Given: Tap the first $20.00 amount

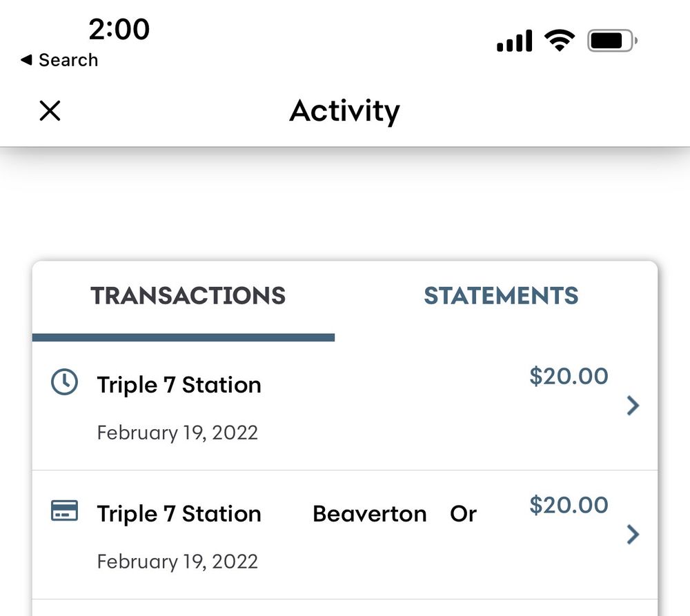Looking at the screenshot, I should (569, 376).
